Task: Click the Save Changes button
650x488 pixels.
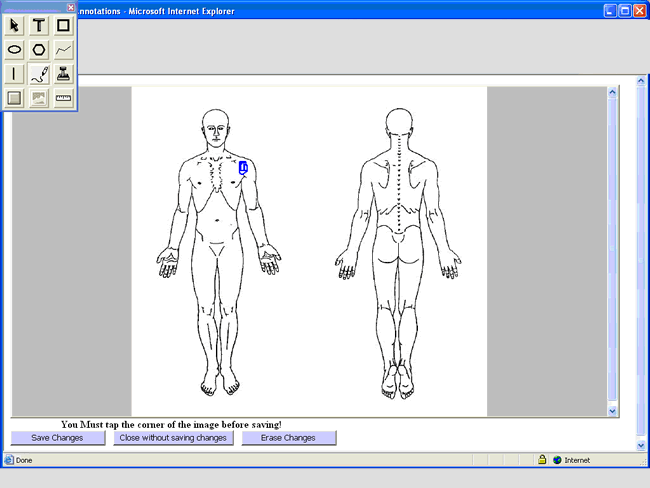Action: (57, 438)
